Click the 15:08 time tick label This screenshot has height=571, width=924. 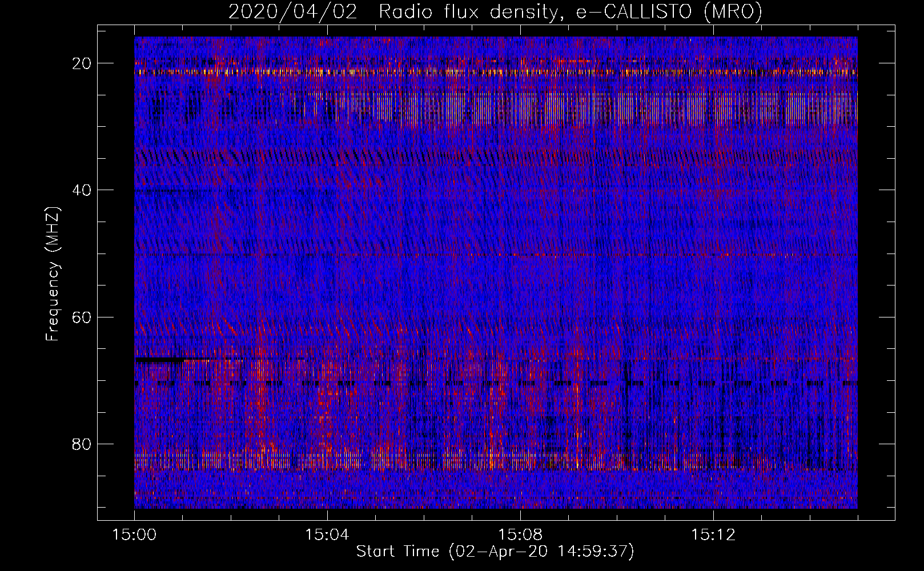[x=520, y=535]
